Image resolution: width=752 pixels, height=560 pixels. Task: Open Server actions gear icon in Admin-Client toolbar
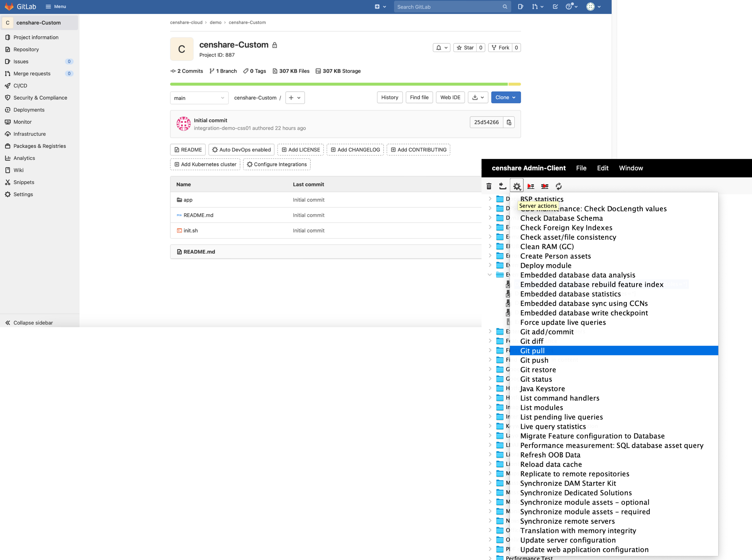516,186
